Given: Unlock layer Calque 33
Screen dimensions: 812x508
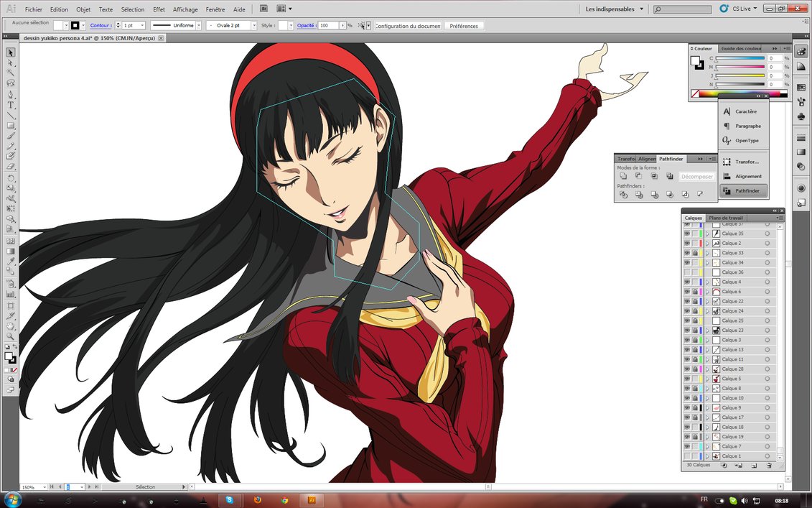Looking at the screenshot, I should (x=695, y=253).
